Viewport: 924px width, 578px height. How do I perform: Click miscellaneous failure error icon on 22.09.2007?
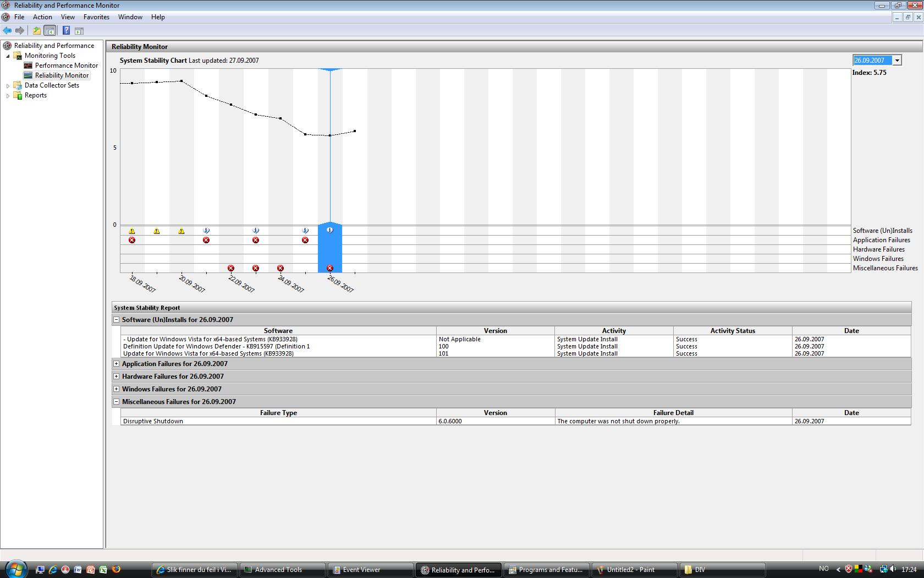click(231, 268)
